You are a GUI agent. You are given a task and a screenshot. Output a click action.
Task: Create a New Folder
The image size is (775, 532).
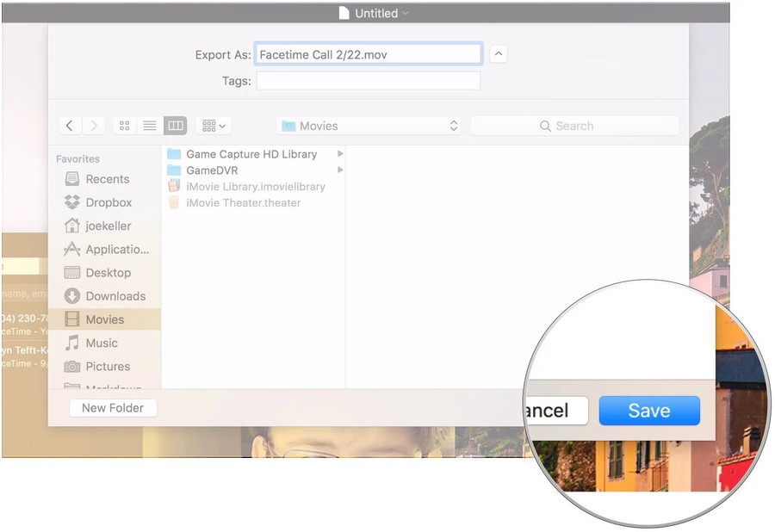(112, 407)
